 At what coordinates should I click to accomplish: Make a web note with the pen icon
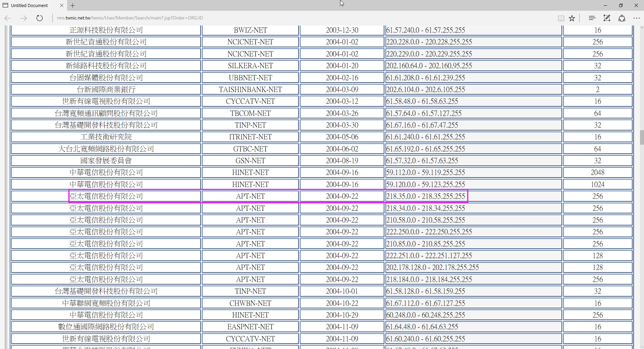607,18
